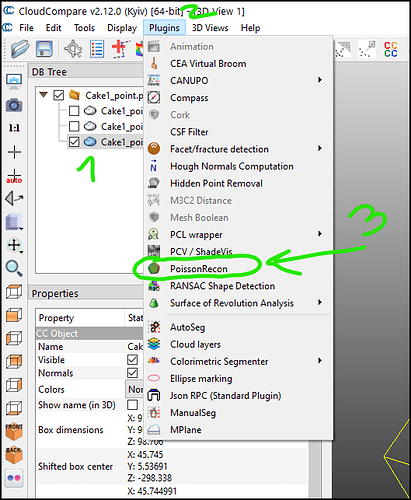
Task: Select the highlighted Cake1_poi cloud tree row
Action: click(105, 142)
